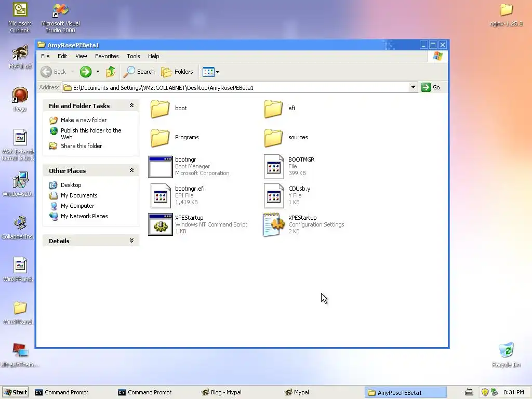Image resolution: width=532 pixels, height=399 pixels.
Task: Go to My Documents in Other Places
Action: pos(79,195)
